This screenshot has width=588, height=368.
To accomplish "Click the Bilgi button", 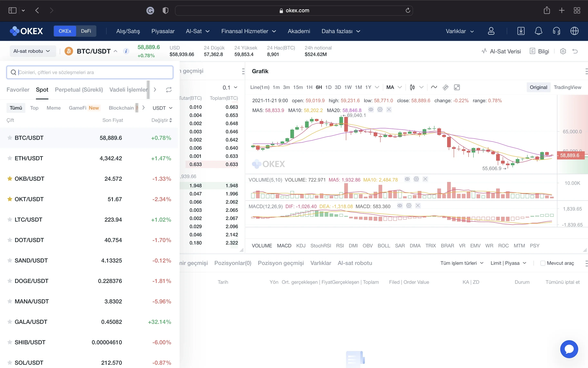I will coord(539,51).
